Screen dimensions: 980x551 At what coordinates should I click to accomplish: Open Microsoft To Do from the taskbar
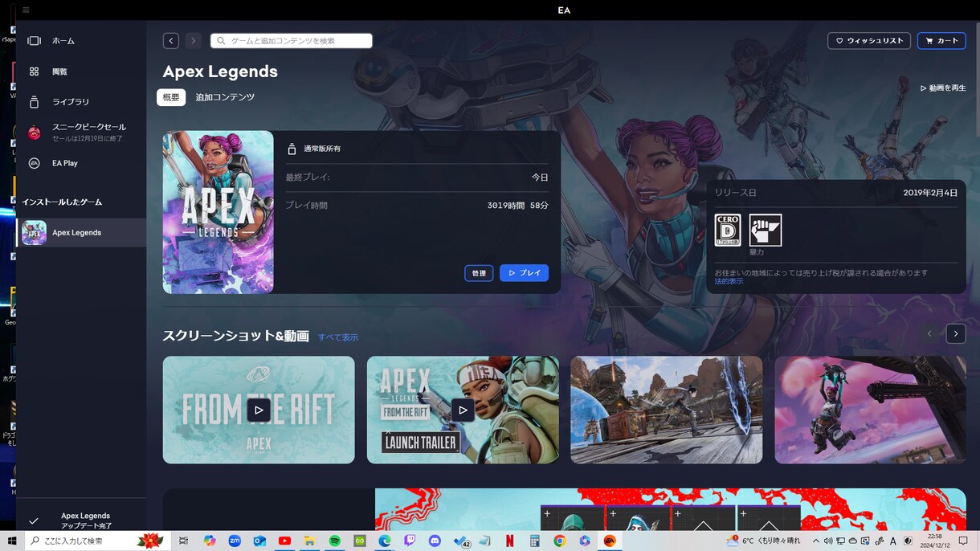pyautogui.click(x=461, y=541)
